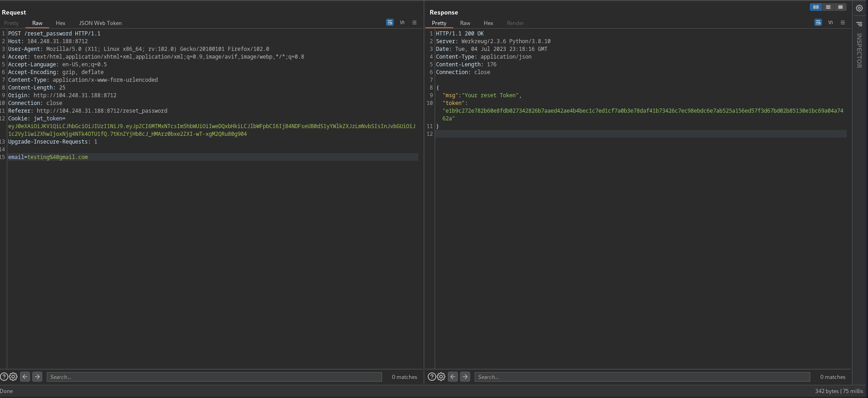Open Request panel hamburger options menu
The width and height of the screenshot is (868, 398).
tap(414, 22)
